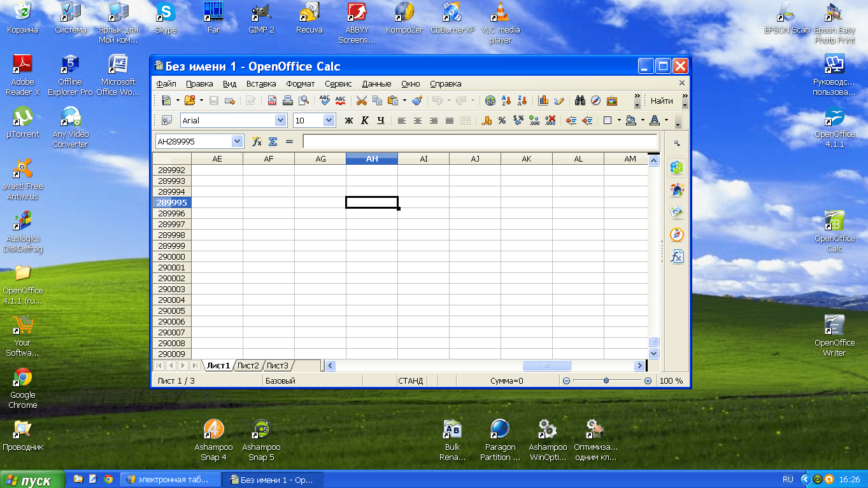Image resolution: width=868 pixels, height=488 pixels.
Task: Open the Правка menu
Action: tap(199, 83)
